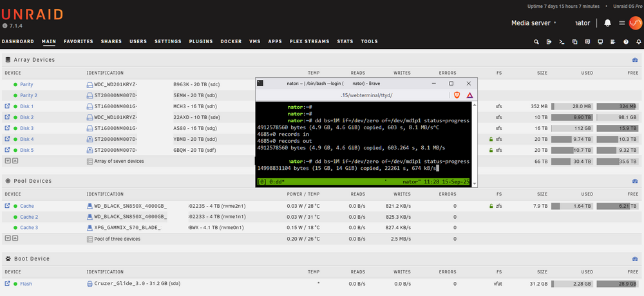The image size is (644, 296).
Task: Open the system info monitor icon
Action: click(x=600, y=42)
